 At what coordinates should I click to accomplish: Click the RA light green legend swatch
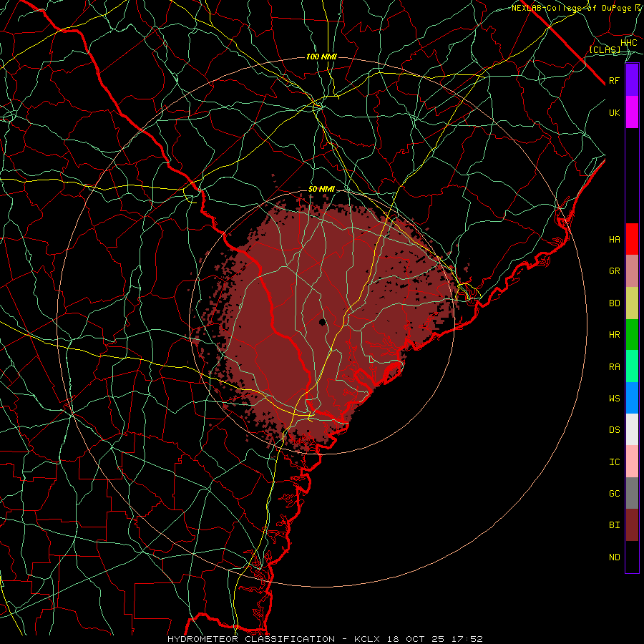[632, 366]
